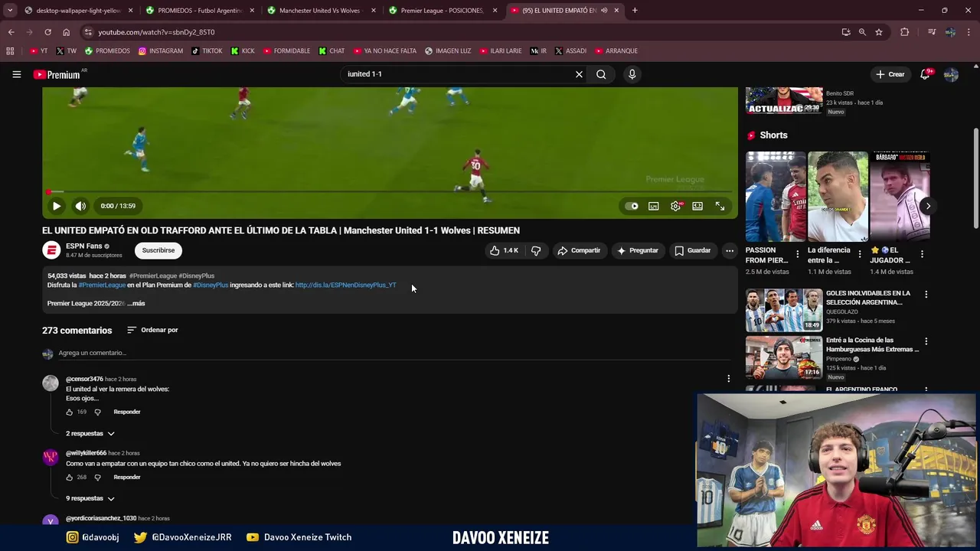Open the YouTube hamburger guide menu
The image size is (980, 551).
pos(16,74)
